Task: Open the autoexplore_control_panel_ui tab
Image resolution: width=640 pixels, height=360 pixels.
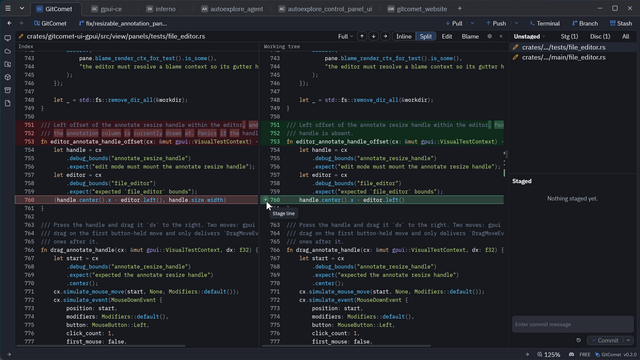Action: [x=325, y=9]
